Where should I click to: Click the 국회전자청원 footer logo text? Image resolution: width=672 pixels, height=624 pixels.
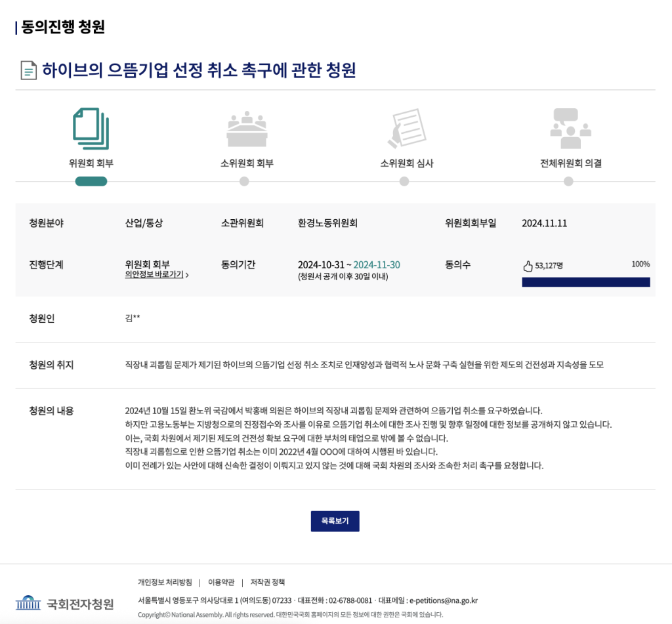pyautogui.click(x=80, y=604)
